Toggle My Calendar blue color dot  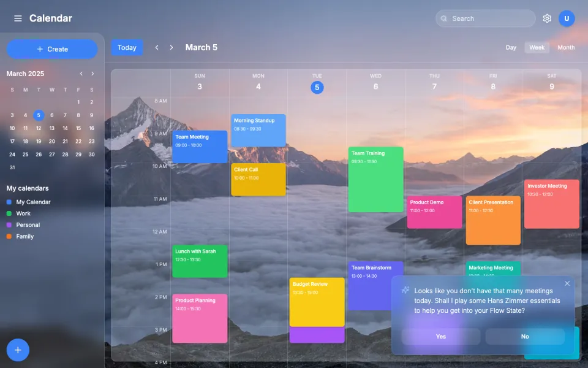(x=9, y=202)
